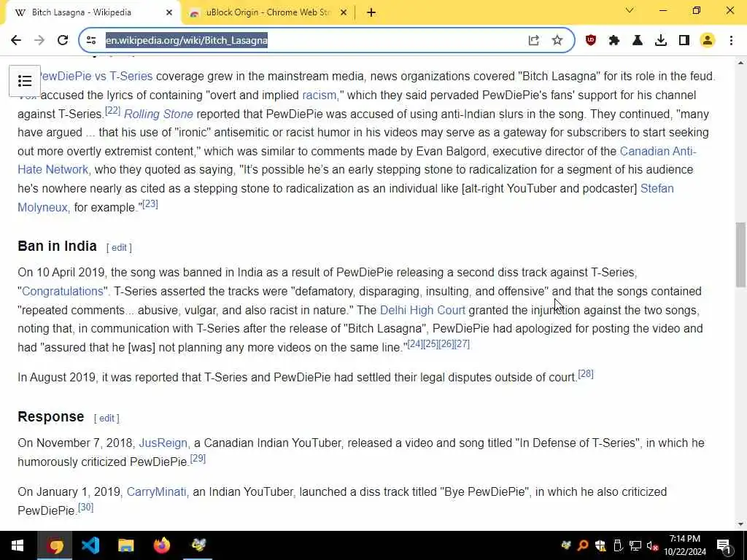Close the uBlock Origin tab

(344, 12)
